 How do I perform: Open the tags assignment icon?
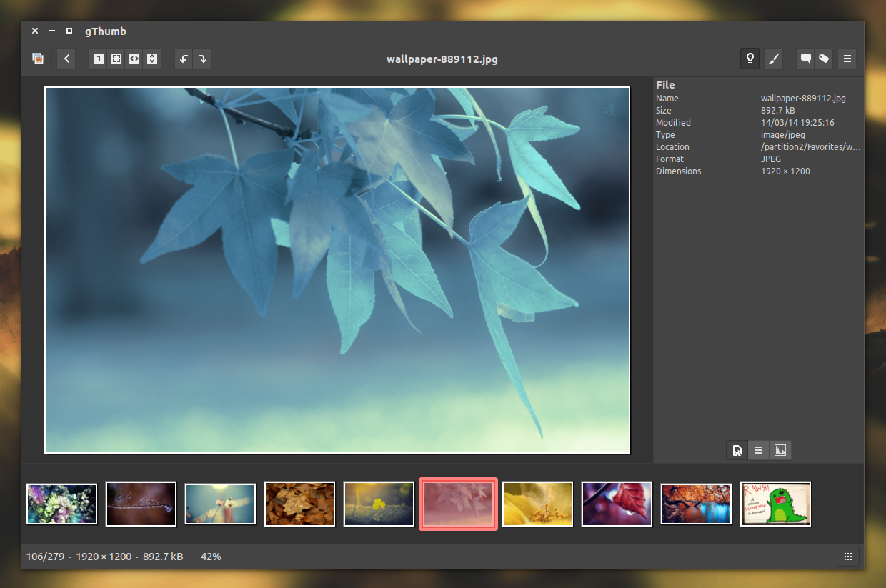click(823, 59)
